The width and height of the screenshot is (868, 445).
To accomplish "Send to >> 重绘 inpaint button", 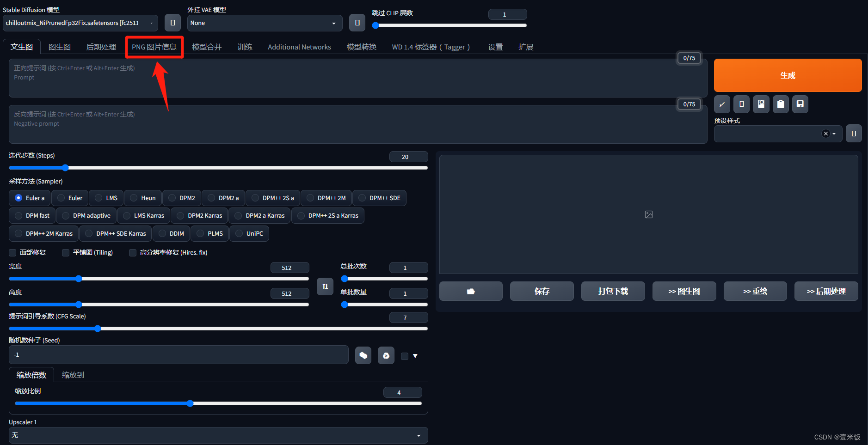I will [755, 291].
